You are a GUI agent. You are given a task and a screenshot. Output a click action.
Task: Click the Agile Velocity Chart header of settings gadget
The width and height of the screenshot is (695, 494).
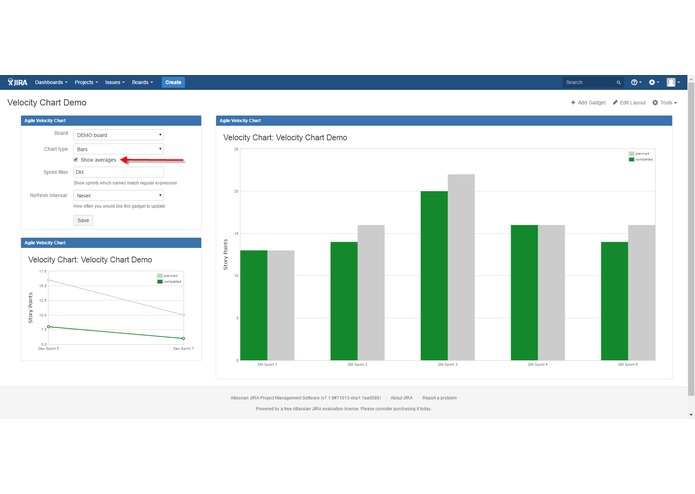tap(111, 121)
